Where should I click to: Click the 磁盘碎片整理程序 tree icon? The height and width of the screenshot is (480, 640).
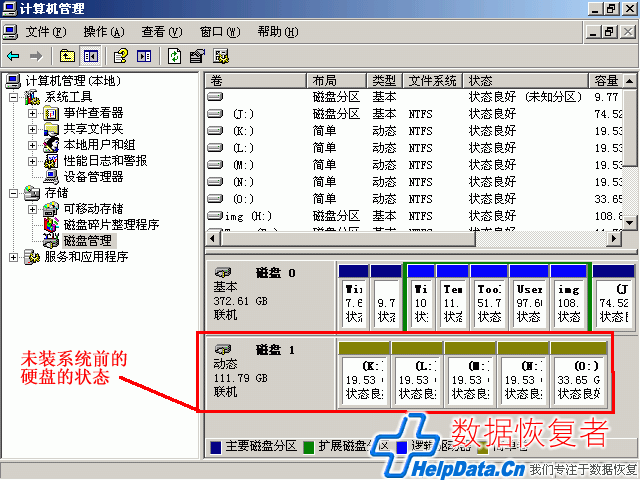(51, 224)
